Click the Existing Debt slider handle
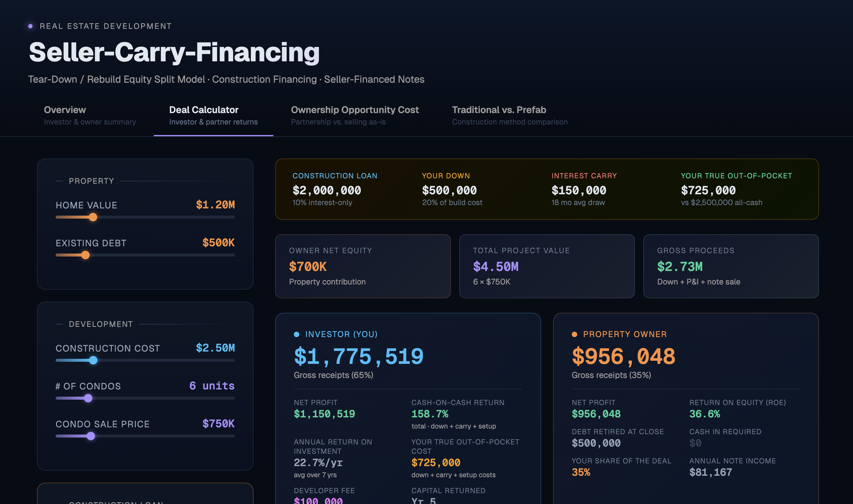This screenshot has width=853, height=504. (x=86, y=255)
